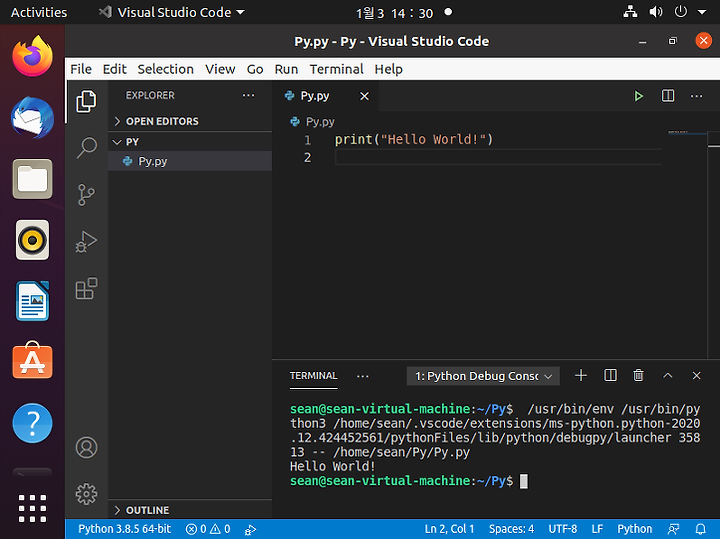Screen dimensions: 720x539
Task: Select Python 3.8.5 64-bit interpreter in status bar
Action: coord(124,529)
